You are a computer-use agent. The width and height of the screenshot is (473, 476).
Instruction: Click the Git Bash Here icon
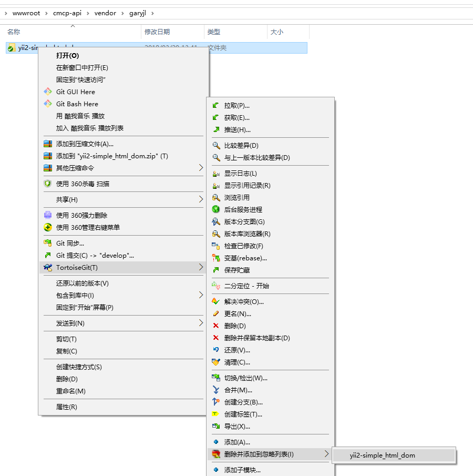pyautogui.click(x=48, y=104)
